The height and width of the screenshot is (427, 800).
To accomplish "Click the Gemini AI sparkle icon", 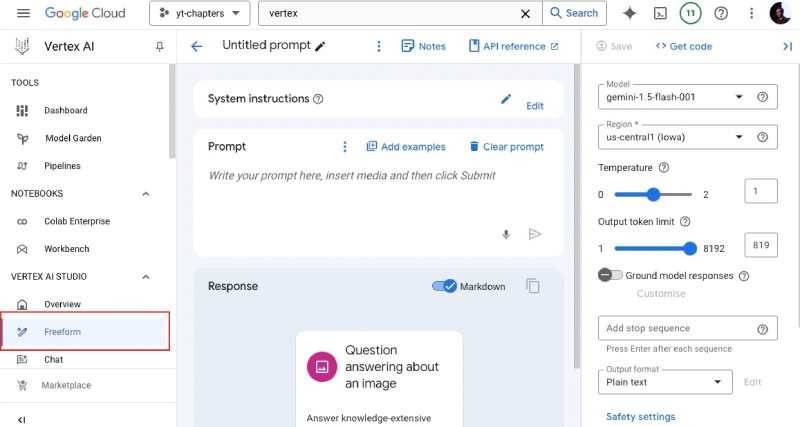I will (629, 13).
